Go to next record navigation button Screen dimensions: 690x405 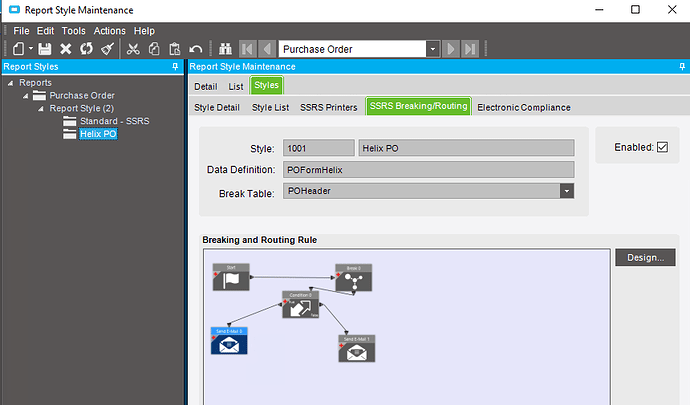tap(451, 49)
